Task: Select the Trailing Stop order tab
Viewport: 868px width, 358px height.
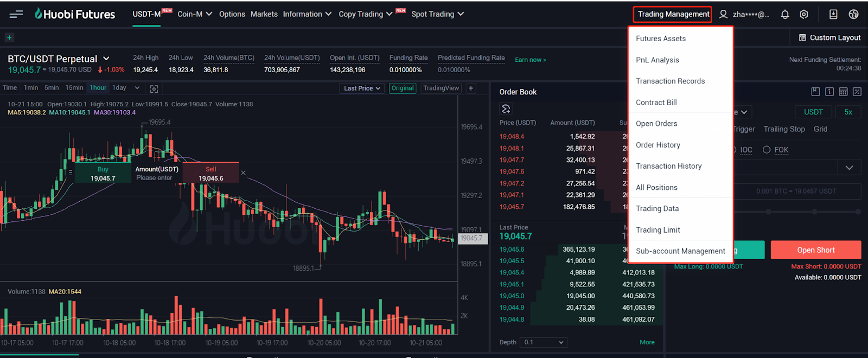Action: [x=784, y=129]
